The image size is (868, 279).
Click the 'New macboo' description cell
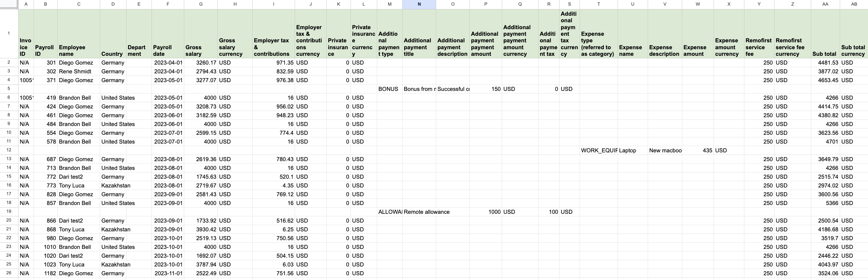point(665,150)
